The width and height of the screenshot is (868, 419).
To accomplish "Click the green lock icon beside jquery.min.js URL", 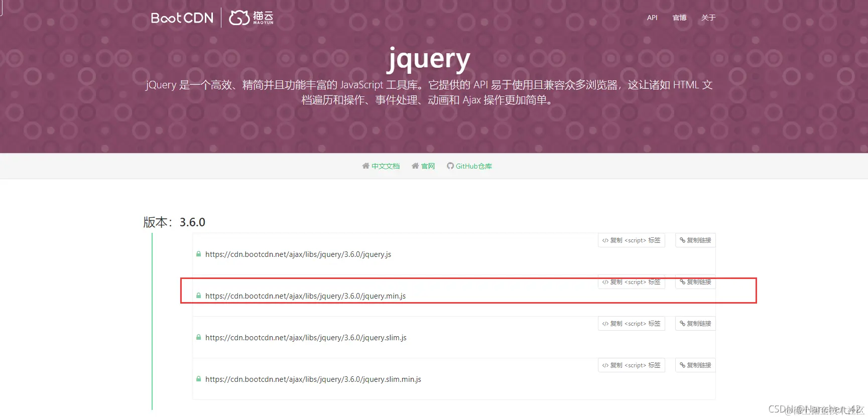I will [199, 296].
